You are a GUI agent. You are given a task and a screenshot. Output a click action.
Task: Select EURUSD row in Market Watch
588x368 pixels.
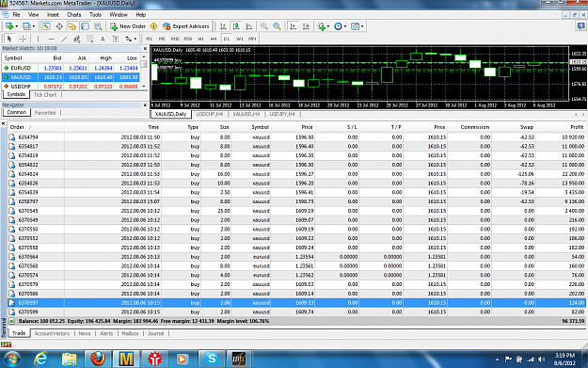pos(71,68)
